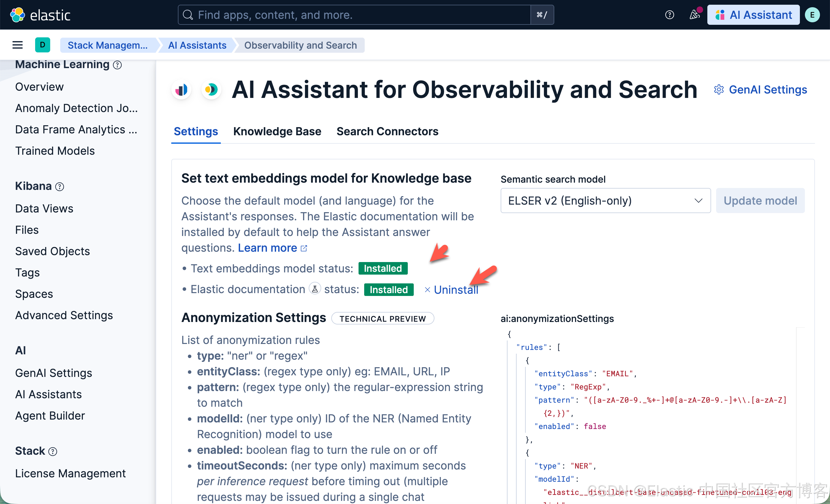Open the Semantic search model dropdown

[605, 201]
